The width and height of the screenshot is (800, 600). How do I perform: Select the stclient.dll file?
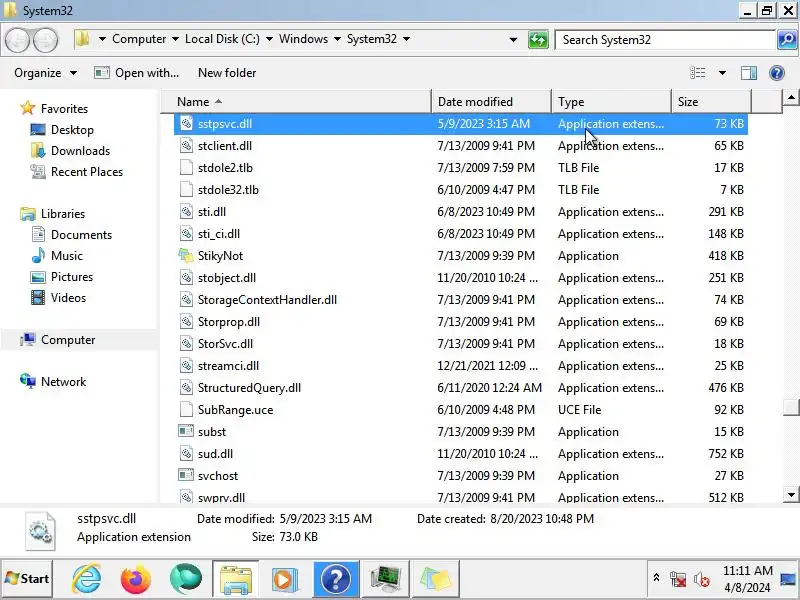pos(461,146)
